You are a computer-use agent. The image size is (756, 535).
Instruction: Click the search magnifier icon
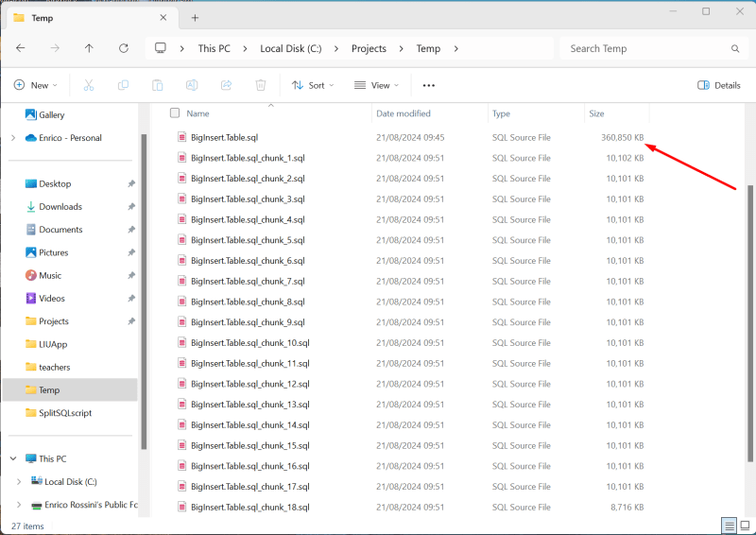[x=735, y=49]
